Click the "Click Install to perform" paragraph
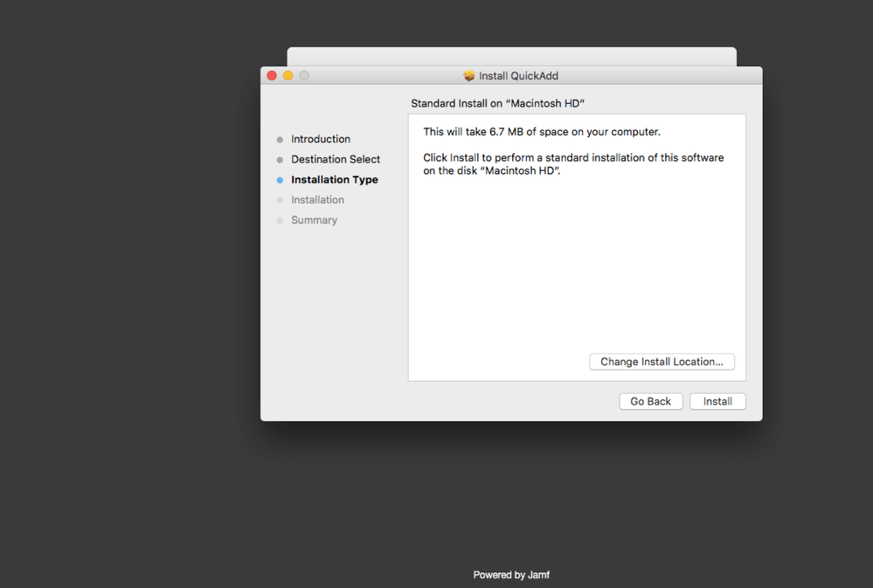The height and width of the screenshot is (588, 873). (573, 164)
